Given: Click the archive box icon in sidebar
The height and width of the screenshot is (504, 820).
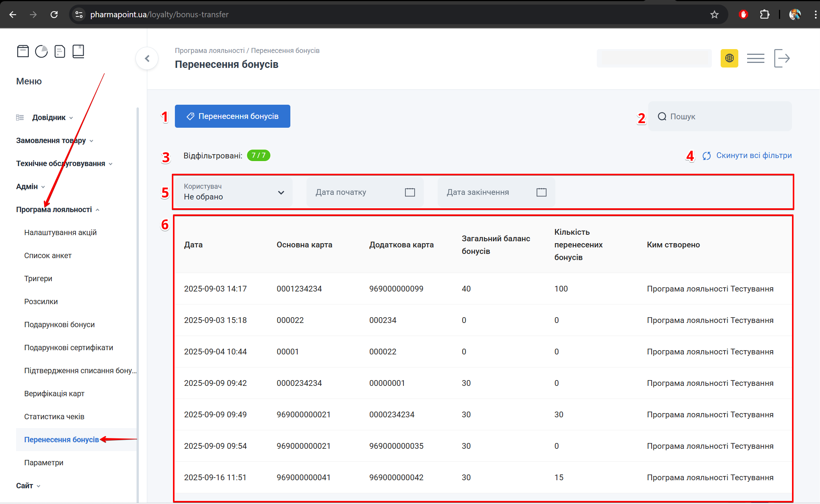Looking at the screenshot, I should pyautogui.click(x=23, y=51).
